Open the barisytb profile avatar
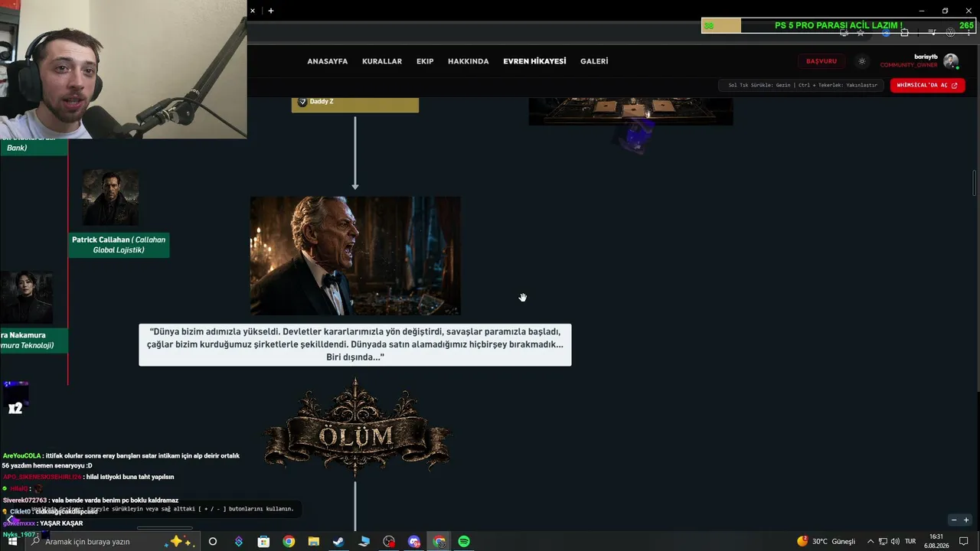This screenshot has width=980, height=551. click(x=951, y=61)
